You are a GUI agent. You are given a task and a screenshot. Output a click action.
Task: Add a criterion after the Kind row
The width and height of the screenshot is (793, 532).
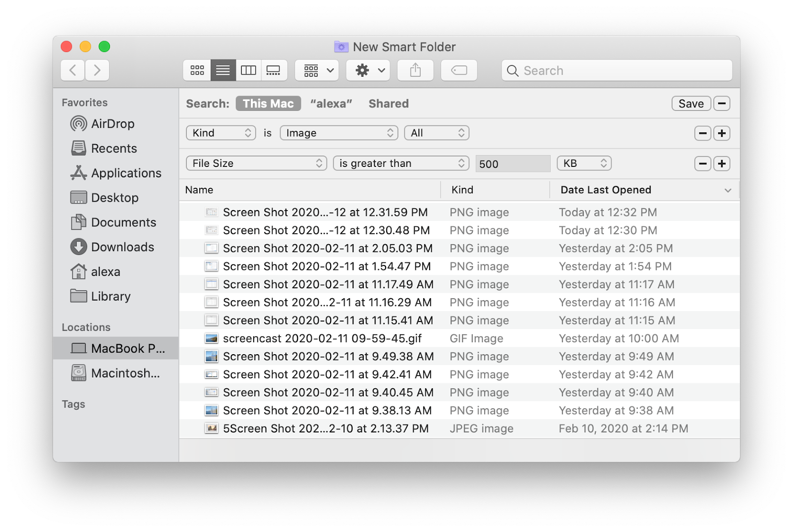point(722,133)
